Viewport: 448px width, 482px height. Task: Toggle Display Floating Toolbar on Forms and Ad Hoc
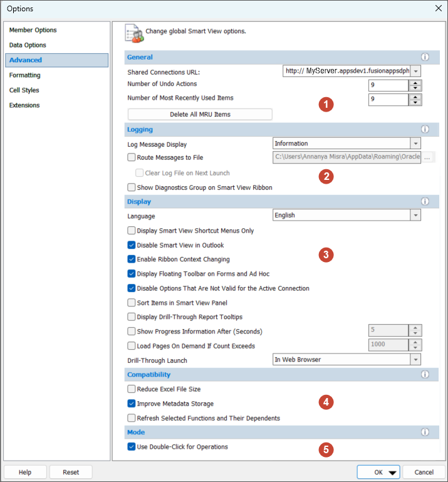coord(132,273)
